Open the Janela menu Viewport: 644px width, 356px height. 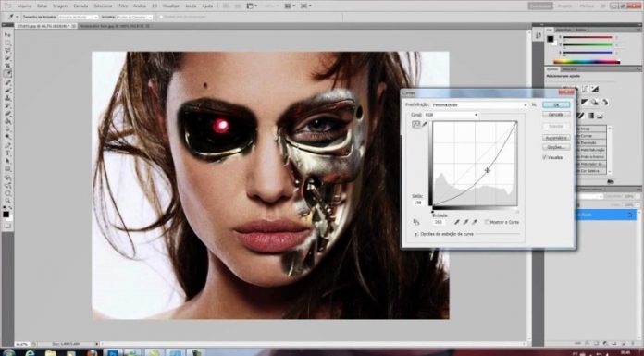click(191, 6)
